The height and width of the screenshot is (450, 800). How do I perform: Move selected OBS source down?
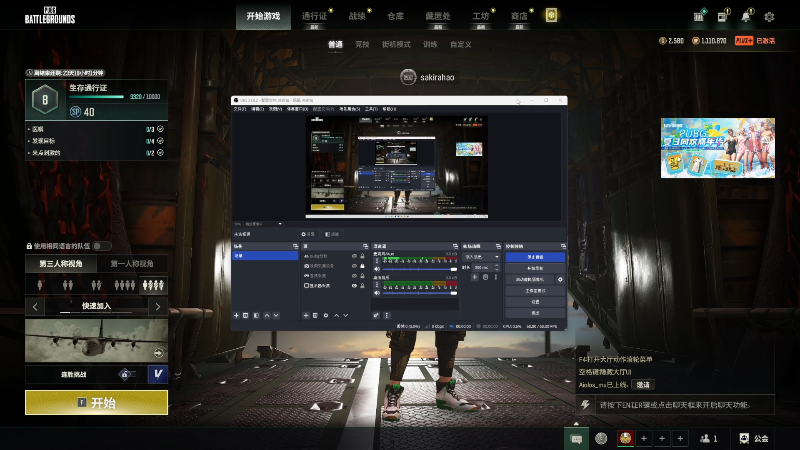point(345,316)
